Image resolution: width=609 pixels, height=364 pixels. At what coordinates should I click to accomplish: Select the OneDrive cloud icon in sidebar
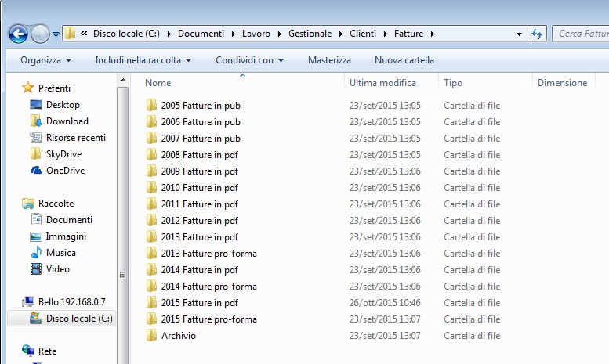pyautogui.click(x=35, y=171)
